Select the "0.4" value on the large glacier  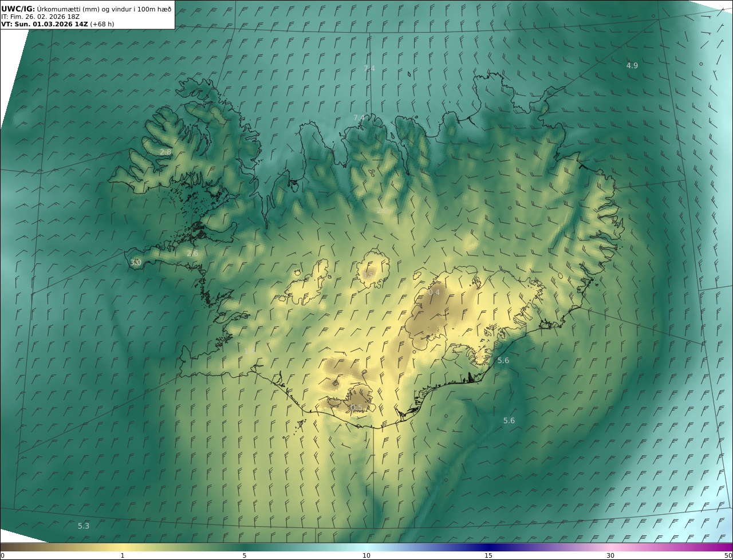434,293
